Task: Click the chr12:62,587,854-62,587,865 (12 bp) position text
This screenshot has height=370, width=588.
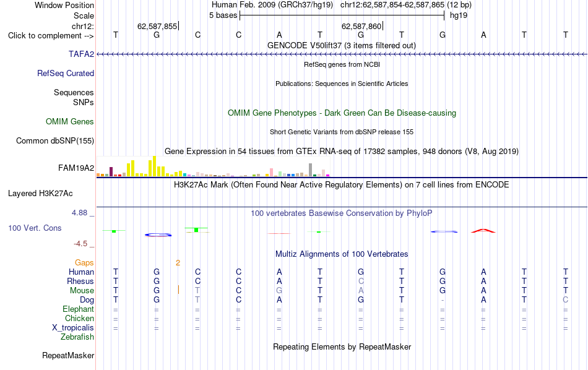Action: pos(406,5)
